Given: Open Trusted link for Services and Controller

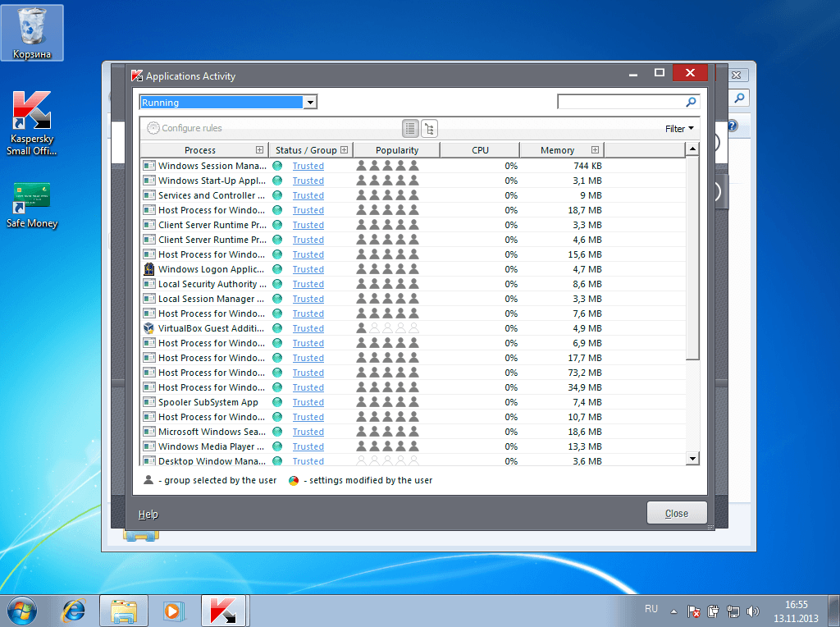Looking at the screenshot, I should coord(308,195).
